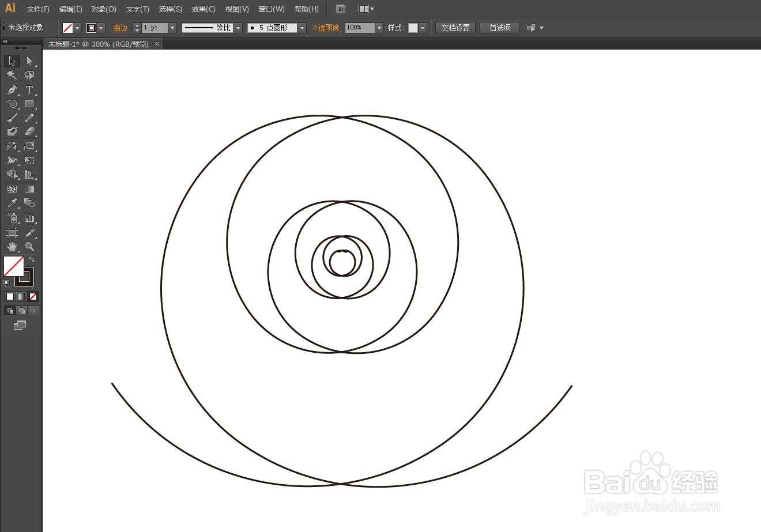
Task: Enable Draw Normal mode
Action: coord(10,311)
